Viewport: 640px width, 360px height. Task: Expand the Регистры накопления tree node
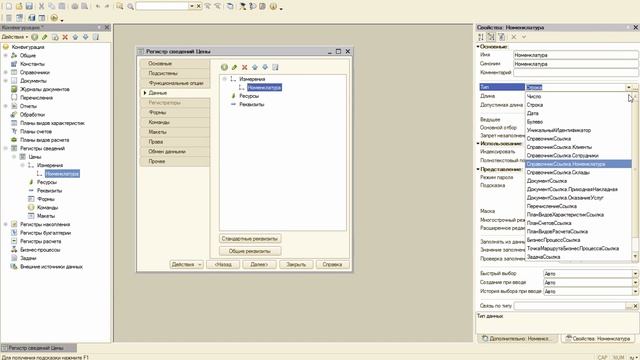point(6,224)
